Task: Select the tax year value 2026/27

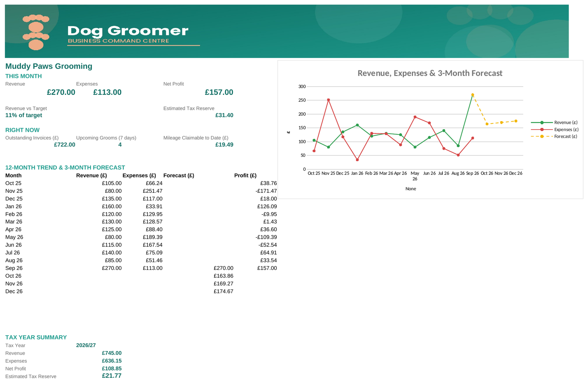Action: (86, 346)
